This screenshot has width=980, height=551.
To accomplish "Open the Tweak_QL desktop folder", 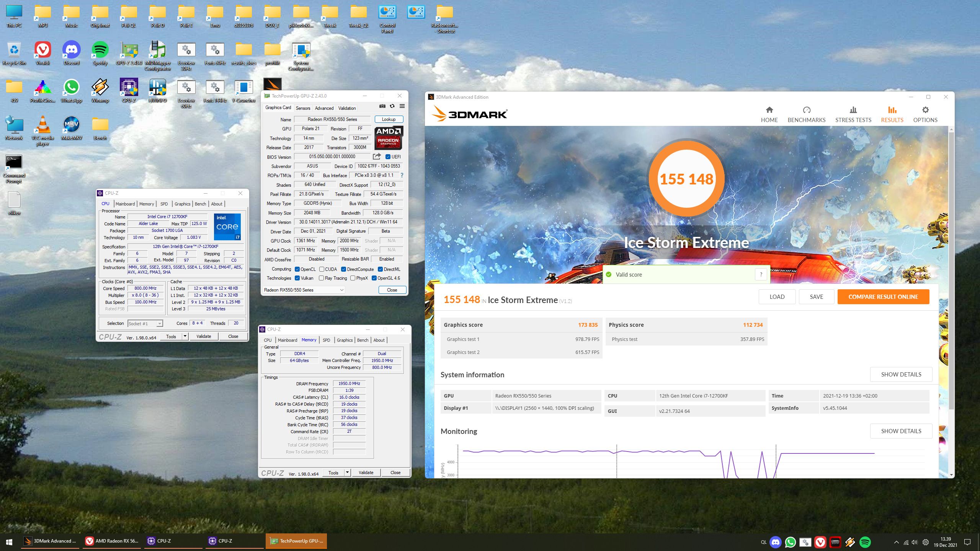I will pos(358,16).
